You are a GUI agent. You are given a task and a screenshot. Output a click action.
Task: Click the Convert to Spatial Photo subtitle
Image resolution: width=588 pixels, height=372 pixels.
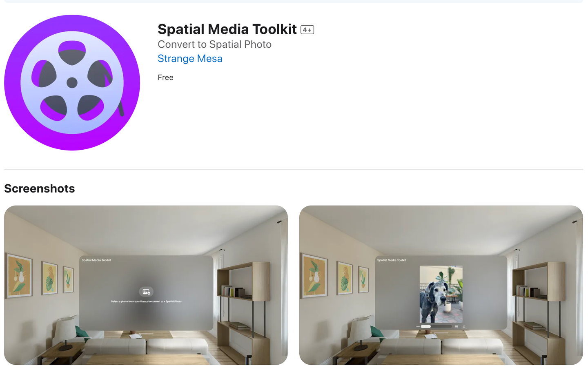[214, 44]
